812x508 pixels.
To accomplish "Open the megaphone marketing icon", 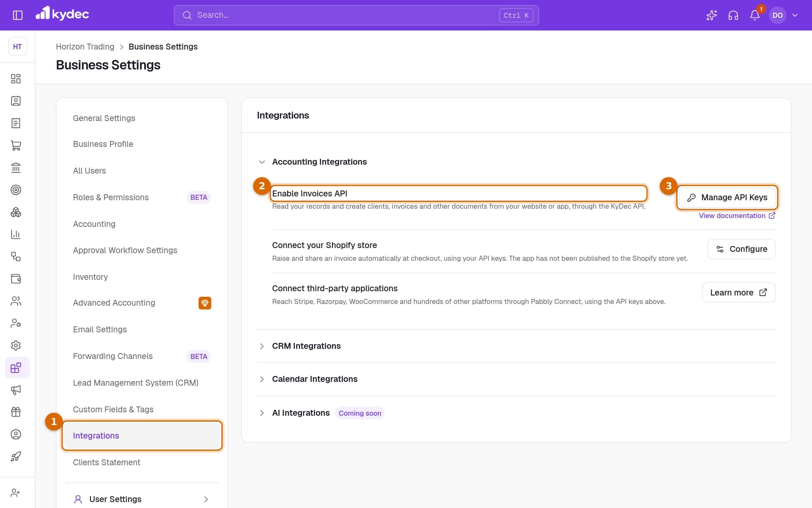I will [x=16, y=390].
